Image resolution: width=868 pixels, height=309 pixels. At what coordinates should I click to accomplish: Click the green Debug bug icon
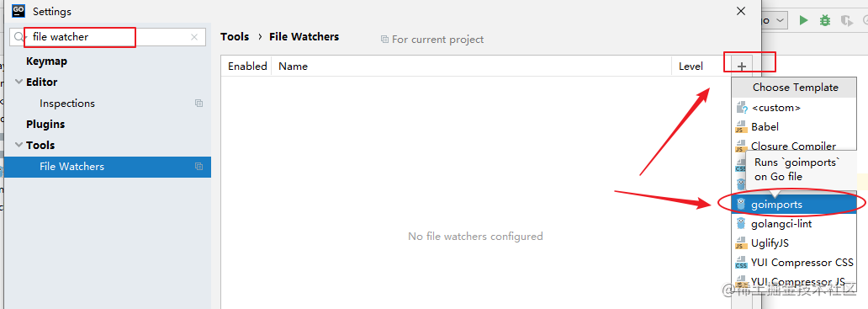[825, 20]
